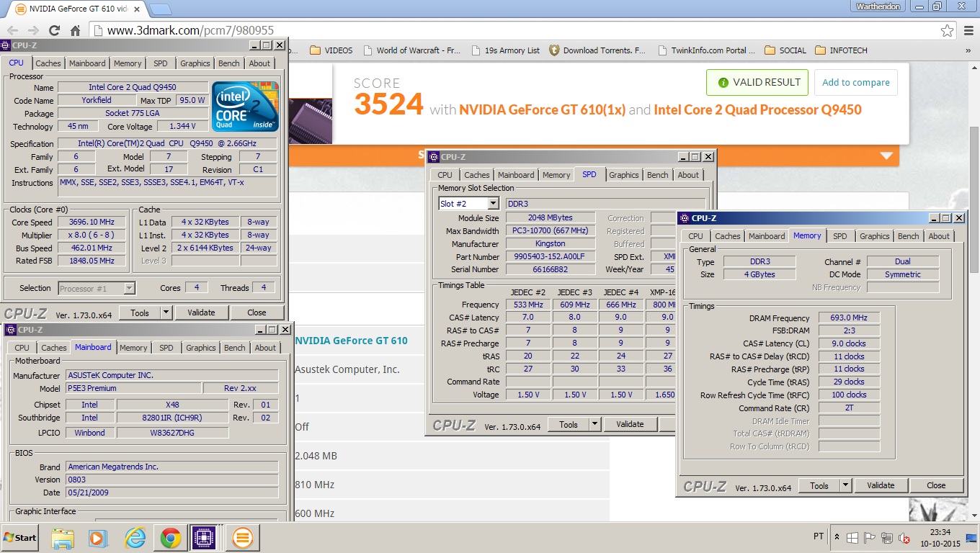The image size is (980, 553).
Task: Close the NVIDIA GeForce GT 610 browser tab
Action: (x=137, y=10)
